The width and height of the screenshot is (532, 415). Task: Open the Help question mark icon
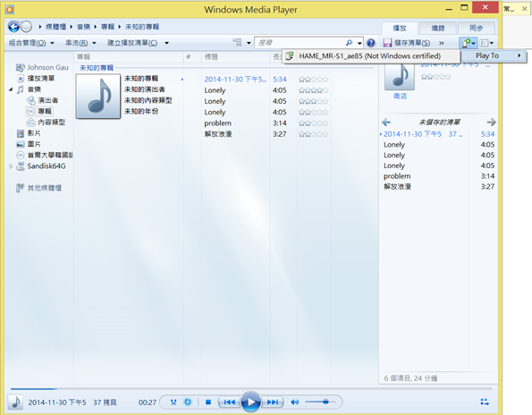371,43
